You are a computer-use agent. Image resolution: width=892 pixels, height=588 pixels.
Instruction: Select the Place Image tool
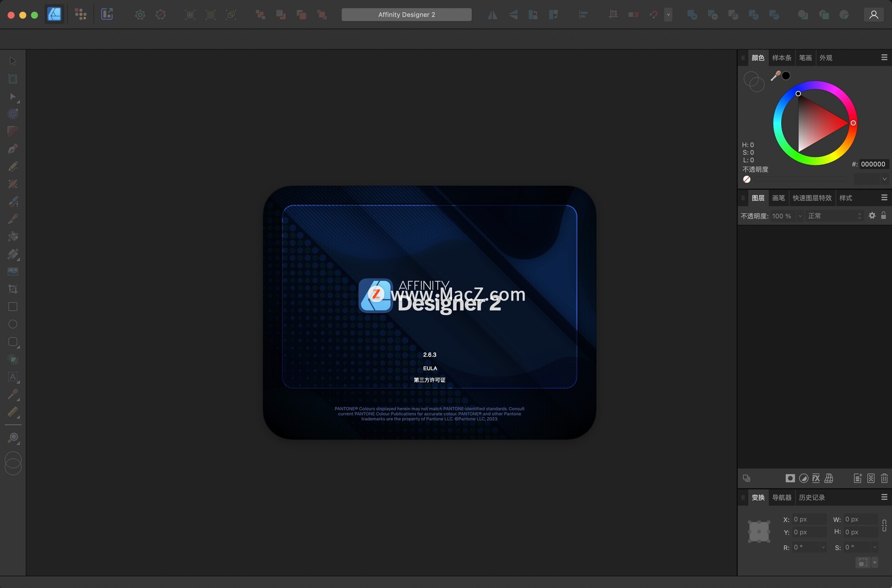pyautogui.click(x=13, y=272)
